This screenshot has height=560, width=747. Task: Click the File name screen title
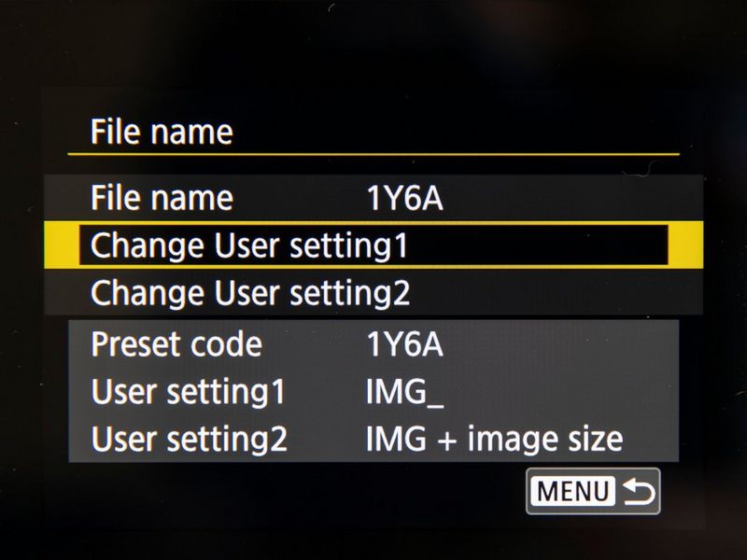pos(162,132)
